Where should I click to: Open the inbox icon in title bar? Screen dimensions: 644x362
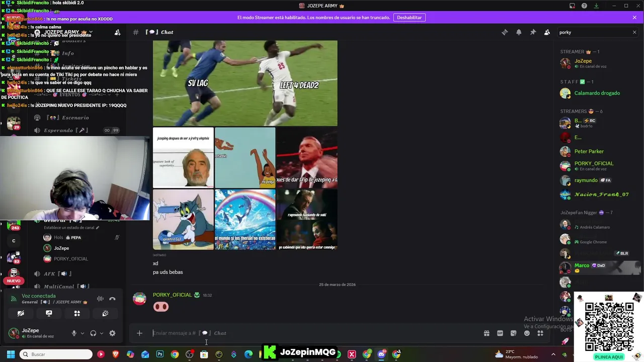572,6
